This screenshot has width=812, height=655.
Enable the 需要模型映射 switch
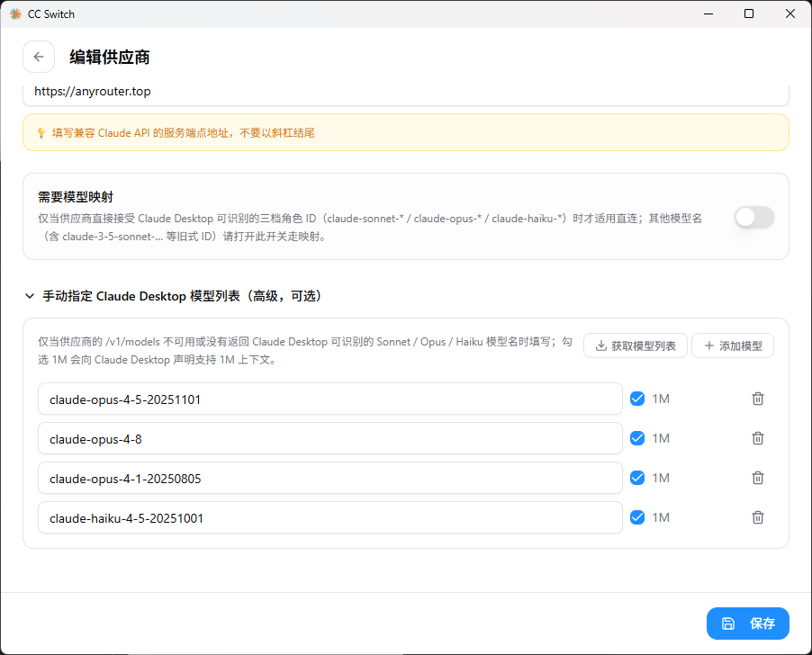click(754, 218)
